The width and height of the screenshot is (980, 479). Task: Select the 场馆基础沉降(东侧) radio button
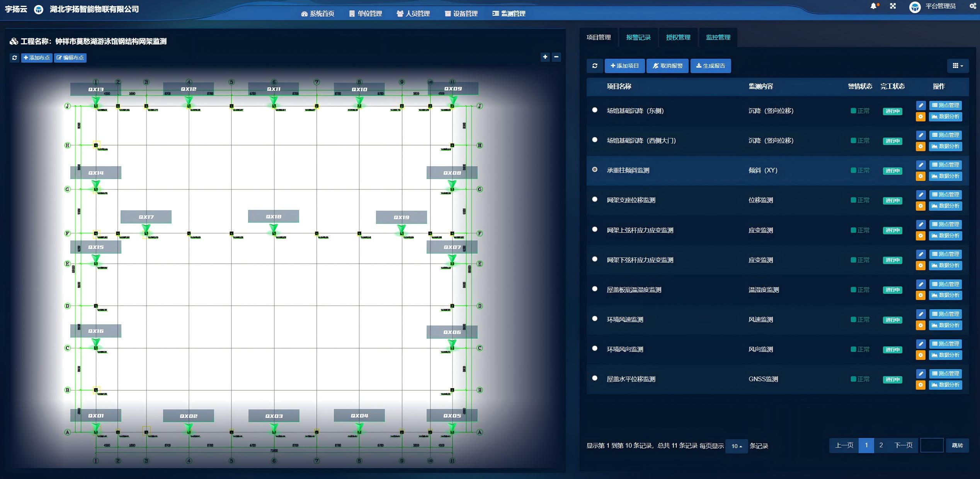click(x=595, y=110)
